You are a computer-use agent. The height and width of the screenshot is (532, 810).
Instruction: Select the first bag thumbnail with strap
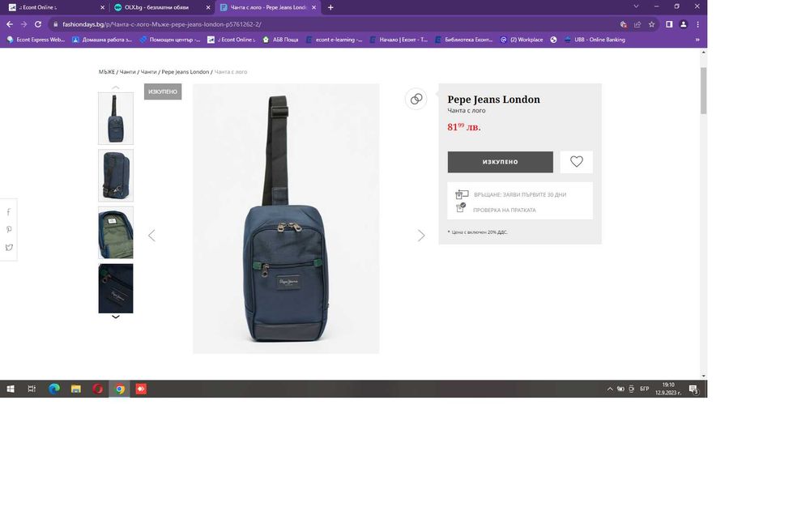pyautogui.click(x=116, y=118)
